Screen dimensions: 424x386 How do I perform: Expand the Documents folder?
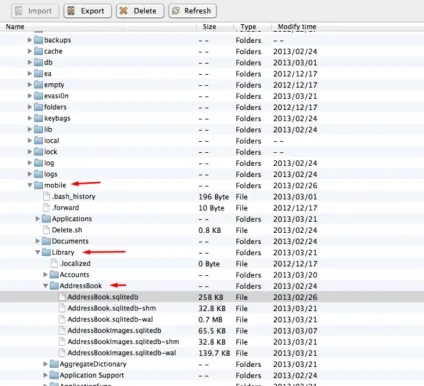(38, 241)
